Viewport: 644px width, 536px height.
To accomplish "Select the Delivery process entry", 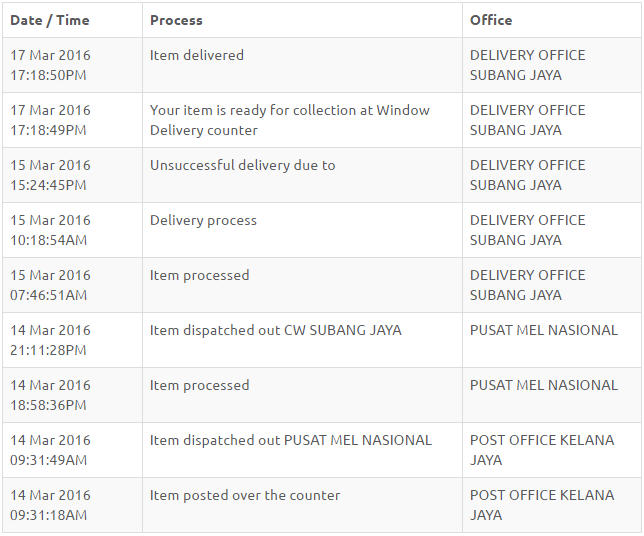I will tap(203, 221).
